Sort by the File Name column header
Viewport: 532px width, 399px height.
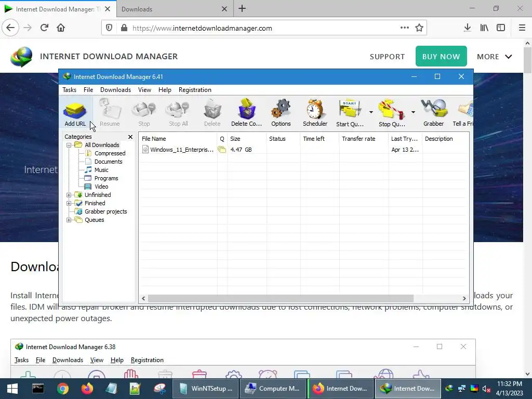click(178, 139)
